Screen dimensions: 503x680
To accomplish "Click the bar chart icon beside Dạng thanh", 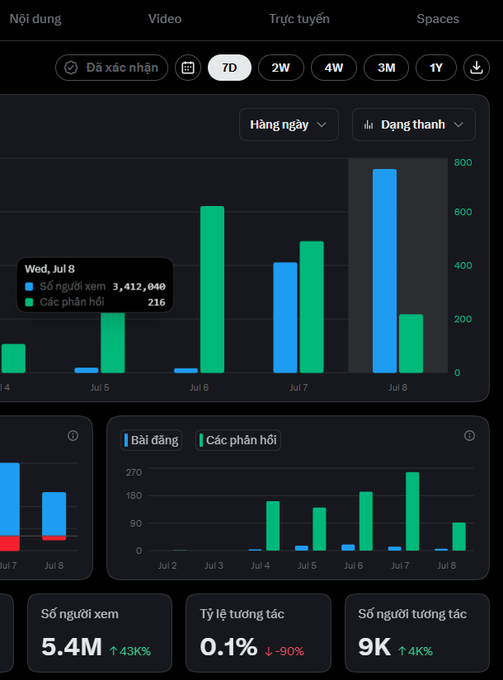I will [x=369, y=125].
